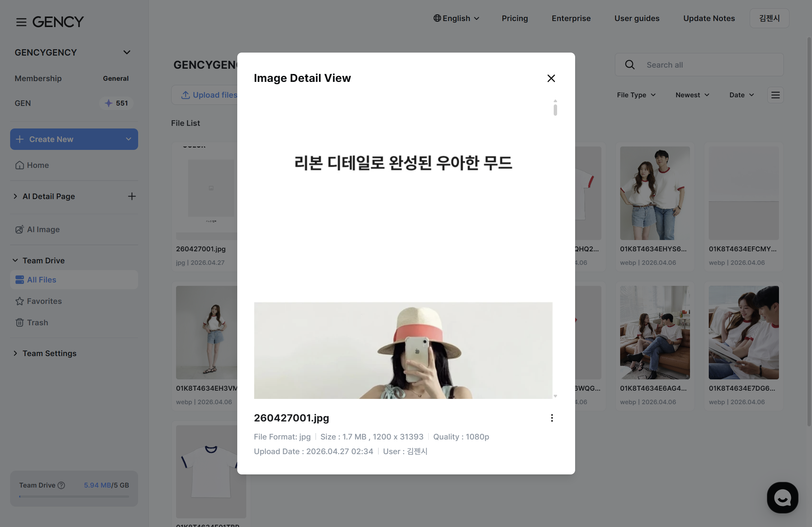The image size is (812, 527).
Task: Open three-dot options menu for 260427001.jpg
Action: [x=552, y=418]
